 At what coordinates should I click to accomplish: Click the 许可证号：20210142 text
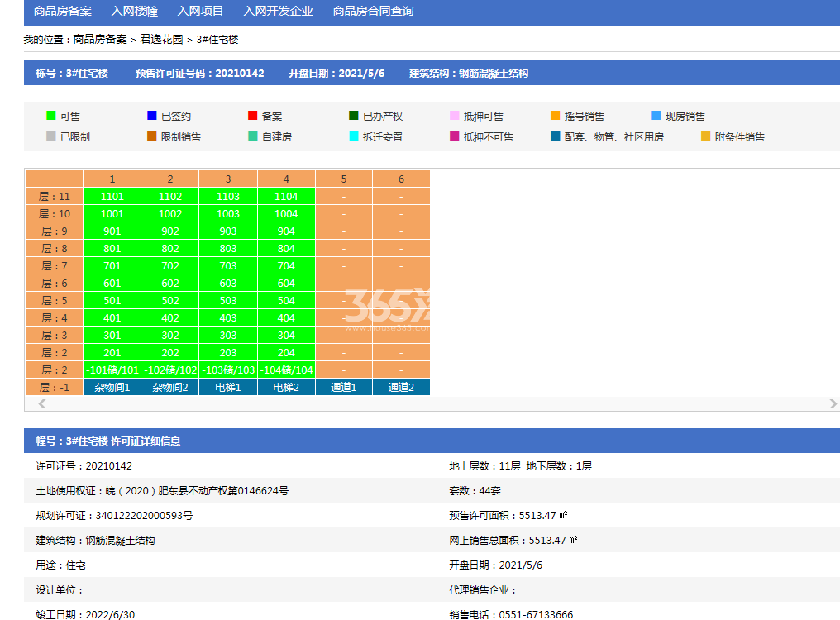point(84,465)
